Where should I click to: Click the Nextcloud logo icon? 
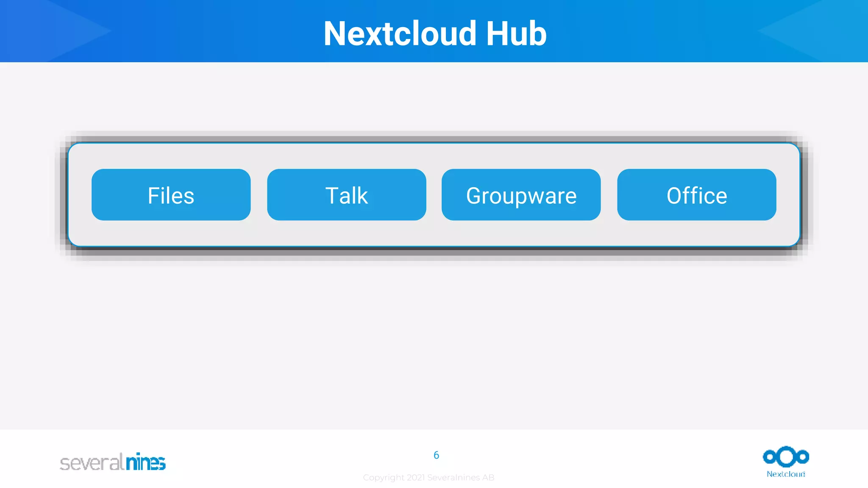pyautogui.click(x=786, y=461)
